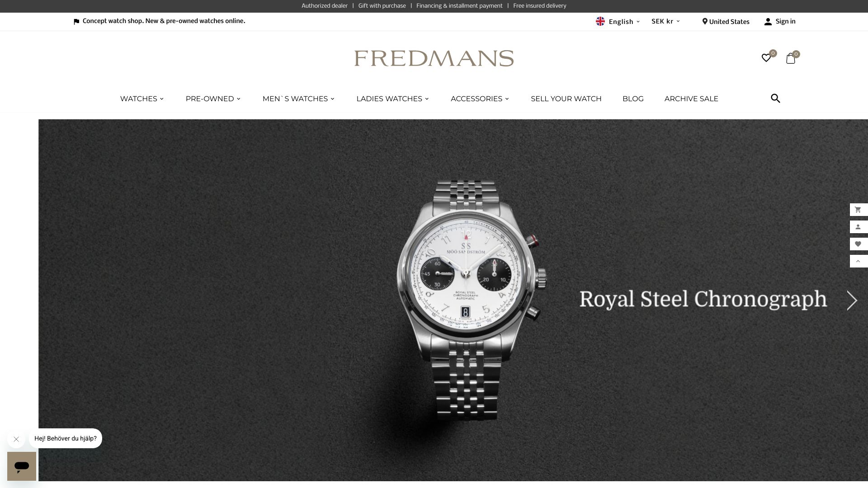Open the chat messenger button
The image size is (868, 488).
[22, 466]
